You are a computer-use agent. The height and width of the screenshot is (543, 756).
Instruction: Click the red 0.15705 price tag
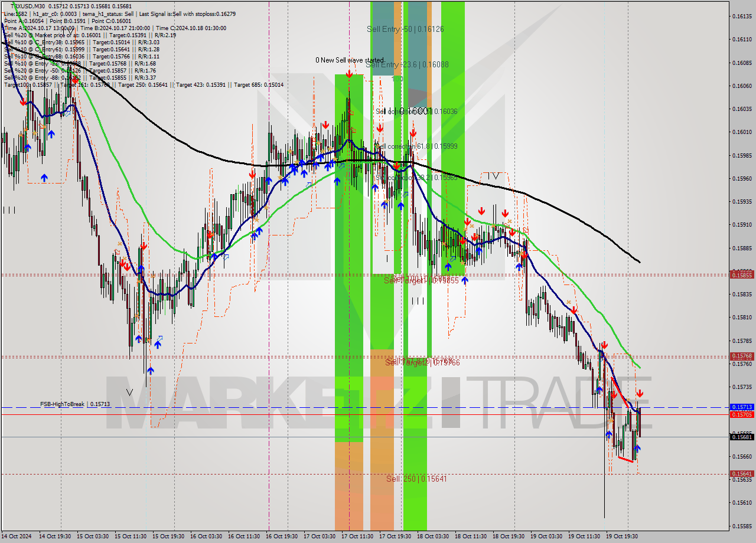742,414
